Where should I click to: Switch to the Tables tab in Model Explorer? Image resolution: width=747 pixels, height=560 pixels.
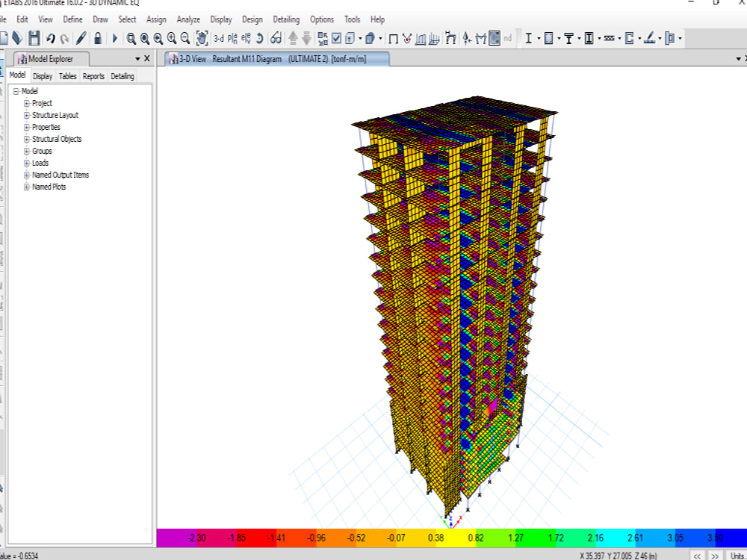coord(67,75)
